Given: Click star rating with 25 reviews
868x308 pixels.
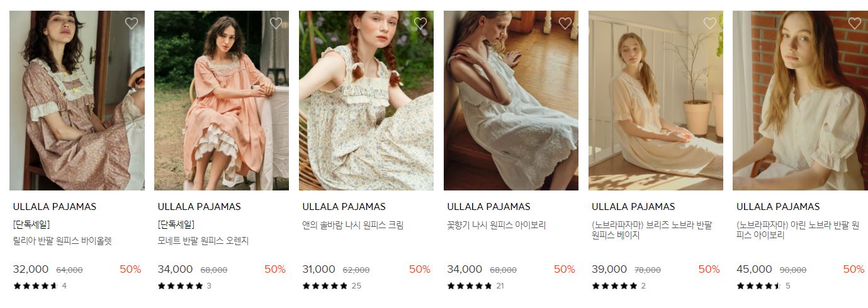Looking at the screenshot, I should (332, 286).
